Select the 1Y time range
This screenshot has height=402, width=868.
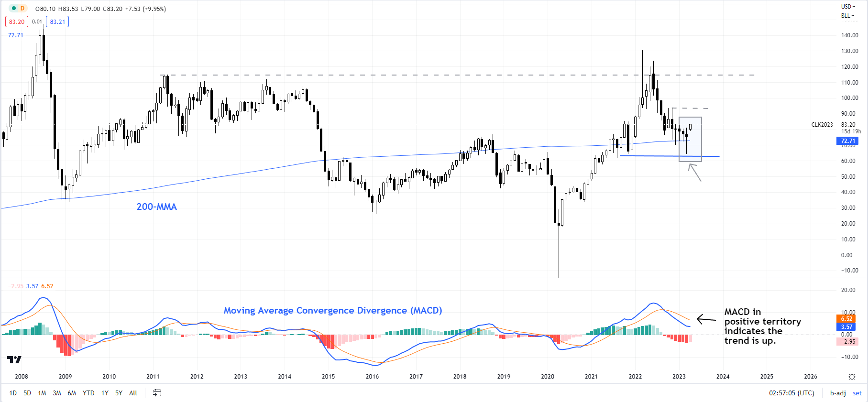(x=105, y=393)
